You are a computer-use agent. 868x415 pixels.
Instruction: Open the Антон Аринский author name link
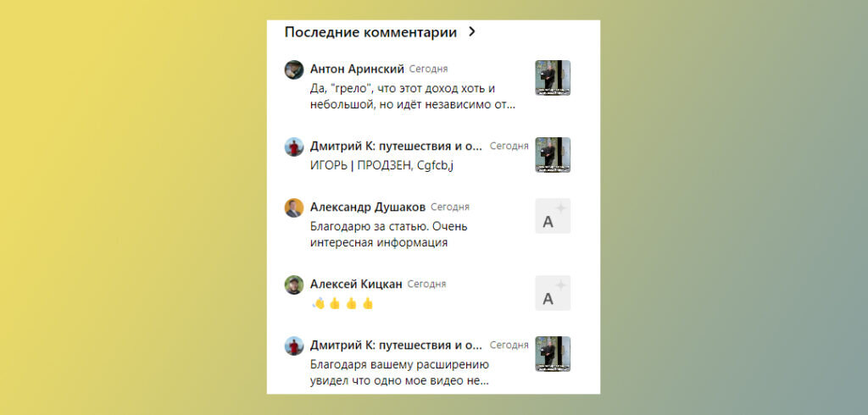point(357,69)
